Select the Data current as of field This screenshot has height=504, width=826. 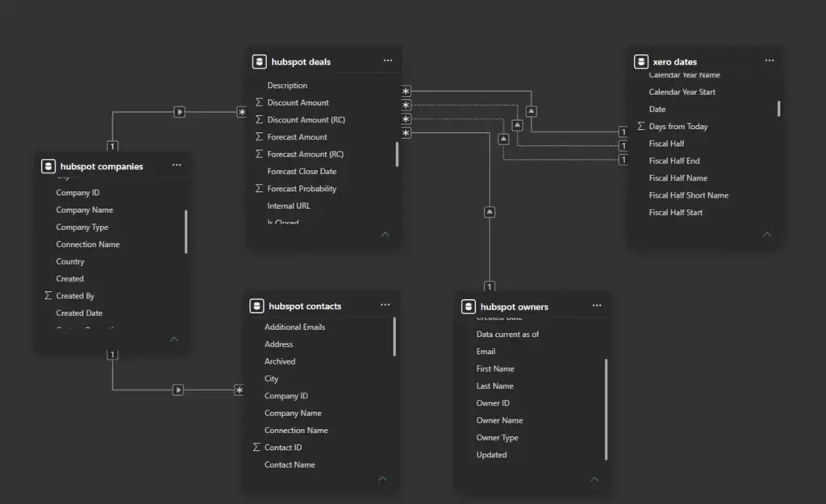pyautogui.click(x=508, y=335)
